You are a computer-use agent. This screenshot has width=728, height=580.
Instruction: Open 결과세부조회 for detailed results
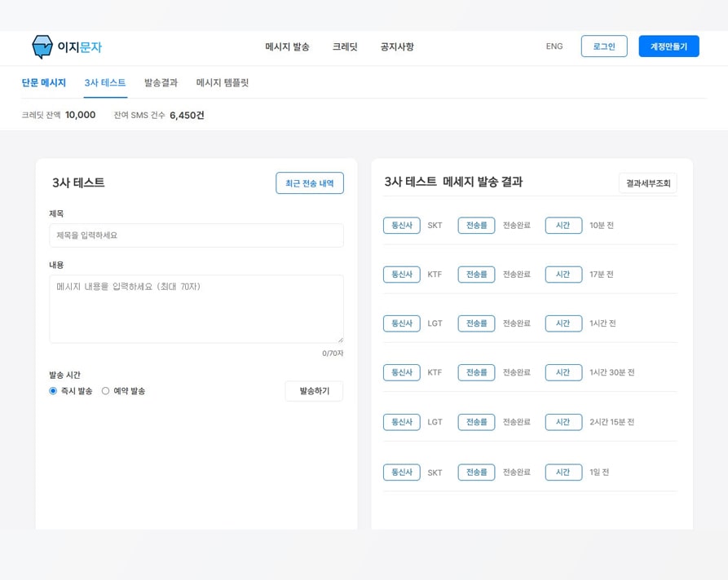(x=650, y=183)
